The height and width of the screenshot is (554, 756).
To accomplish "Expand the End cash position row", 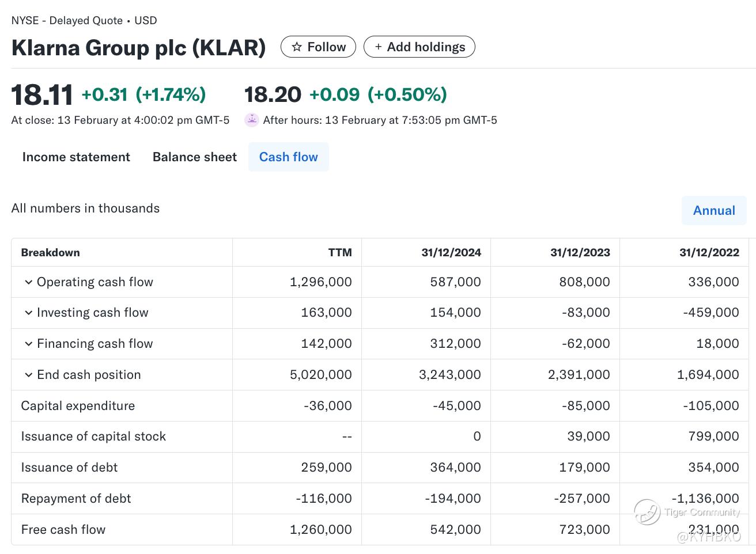I will pyautogui.click(x=28, y=375).
